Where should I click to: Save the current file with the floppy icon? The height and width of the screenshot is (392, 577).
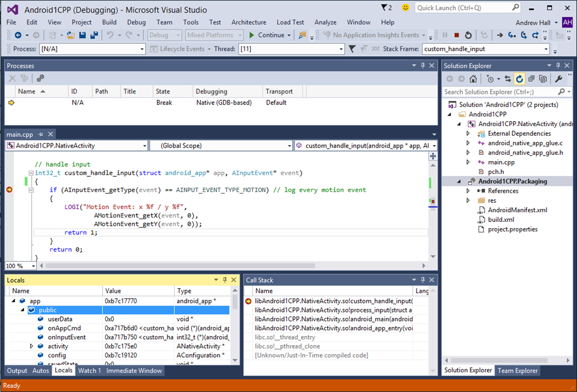pyautogui.click(x=82, y=35)
